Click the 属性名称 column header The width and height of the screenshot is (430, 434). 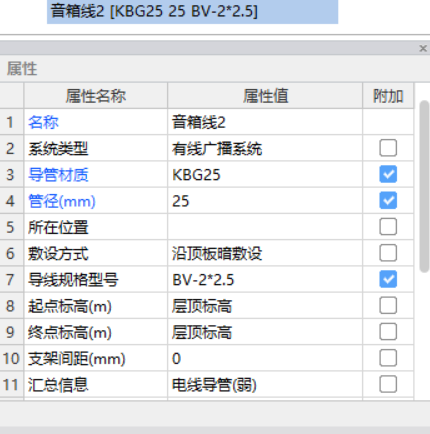click(96, 96)
